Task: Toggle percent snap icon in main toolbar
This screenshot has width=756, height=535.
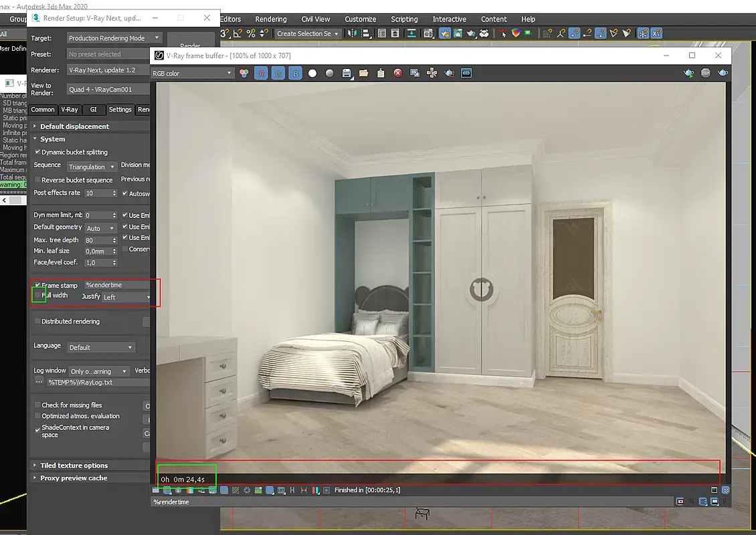Action: (x=251, y=33)
